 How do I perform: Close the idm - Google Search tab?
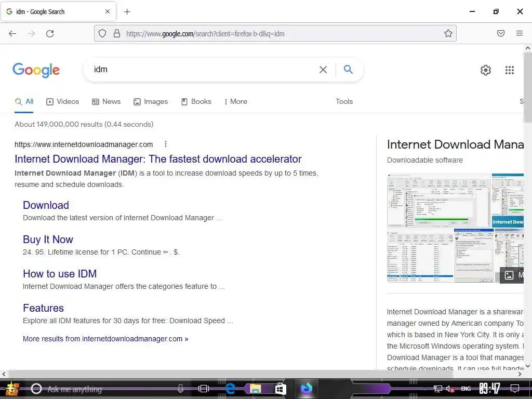107,11
